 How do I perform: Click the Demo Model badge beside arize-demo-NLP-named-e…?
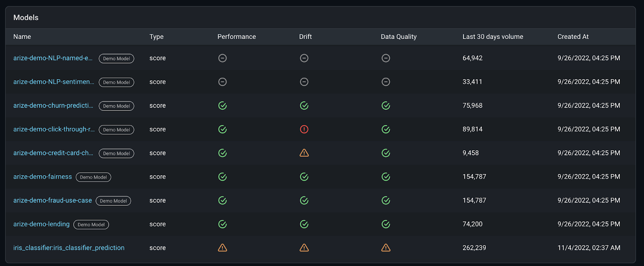coord(116,58)
